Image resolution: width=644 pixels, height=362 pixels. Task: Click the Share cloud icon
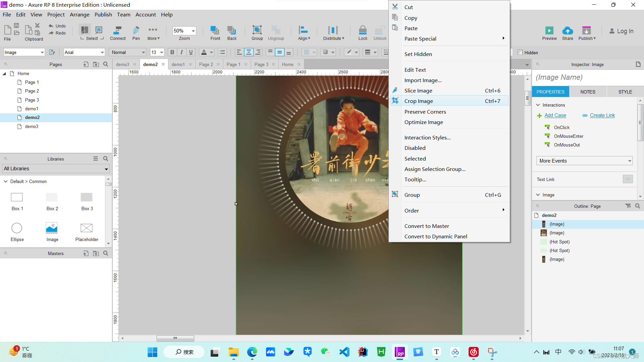[567, 31]
